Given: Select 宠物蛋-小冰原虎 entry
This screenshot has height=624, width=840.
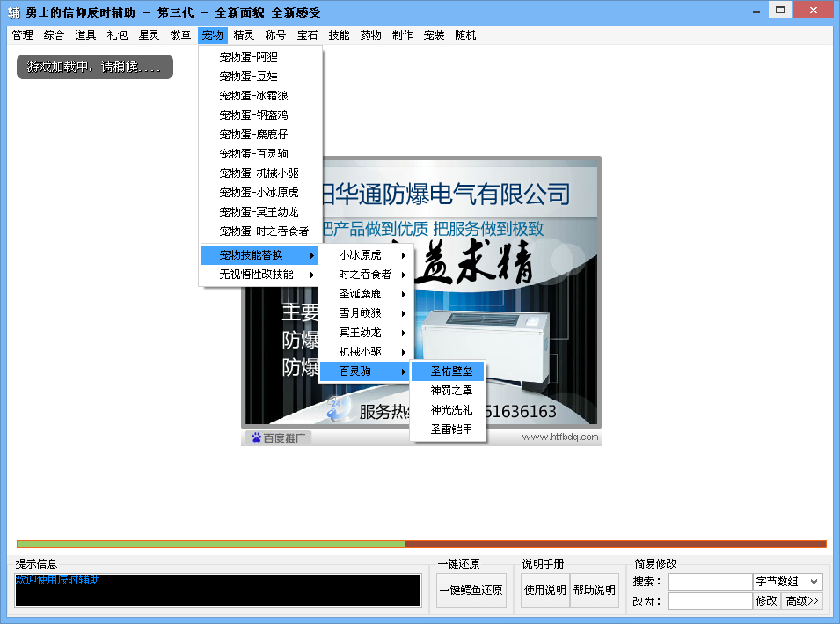Looking at the screenshot, I should [x=260, y=192].
